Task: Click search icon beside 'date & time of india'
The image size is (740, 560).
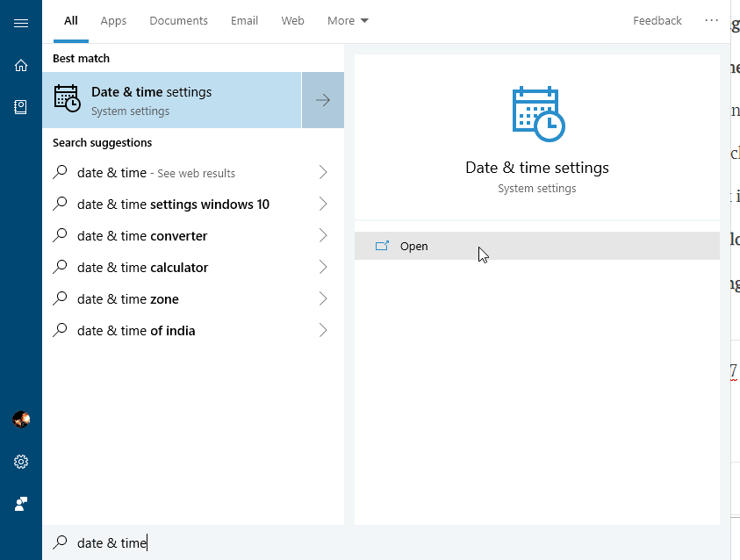Action: click(60, 330)
